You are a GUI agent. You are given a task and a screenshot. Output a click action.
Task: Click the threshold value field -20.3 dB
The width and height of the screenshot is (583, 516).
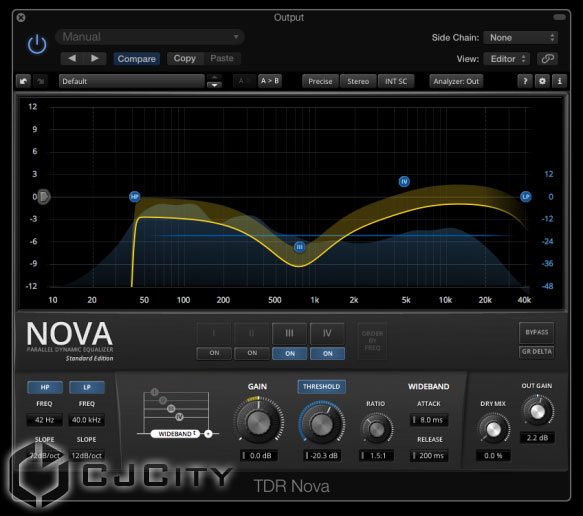coord(322,455)
